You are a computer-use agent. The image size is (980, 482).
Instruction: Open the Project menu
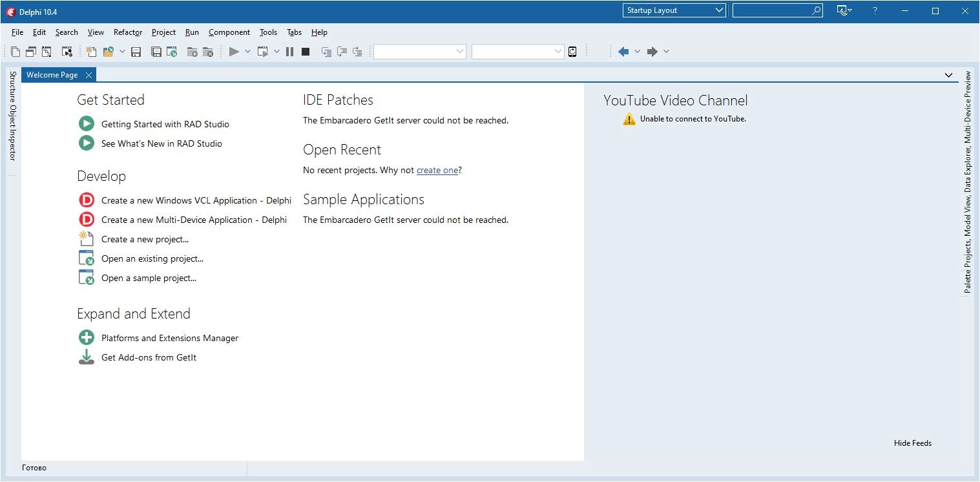pos(163,32)
